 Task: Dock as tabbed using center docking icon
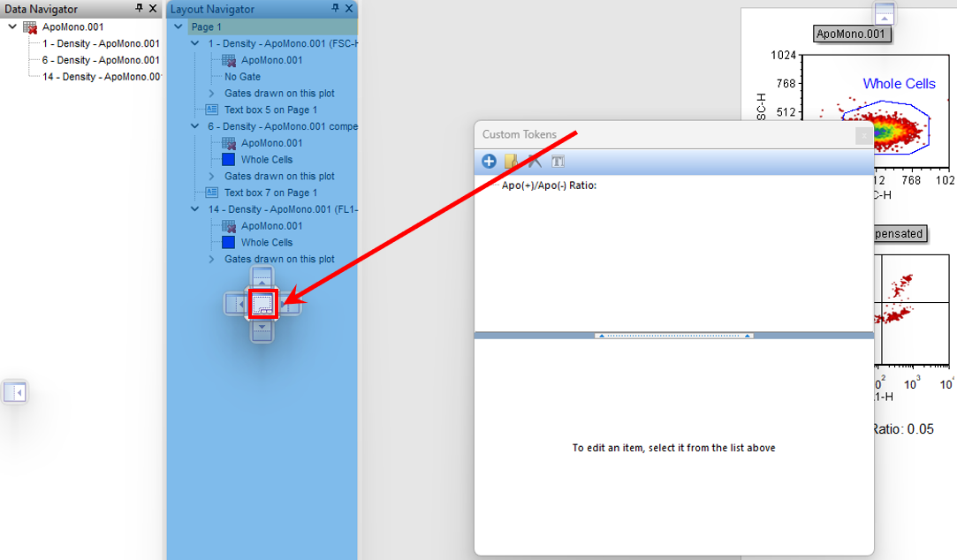click(263, 303)
